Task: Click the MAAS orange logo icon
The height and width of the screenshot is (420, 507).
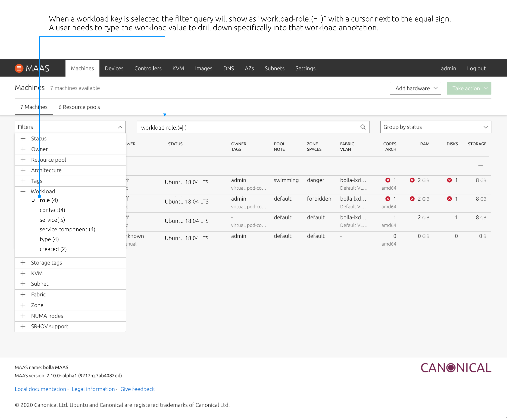Action: (19, 68)
